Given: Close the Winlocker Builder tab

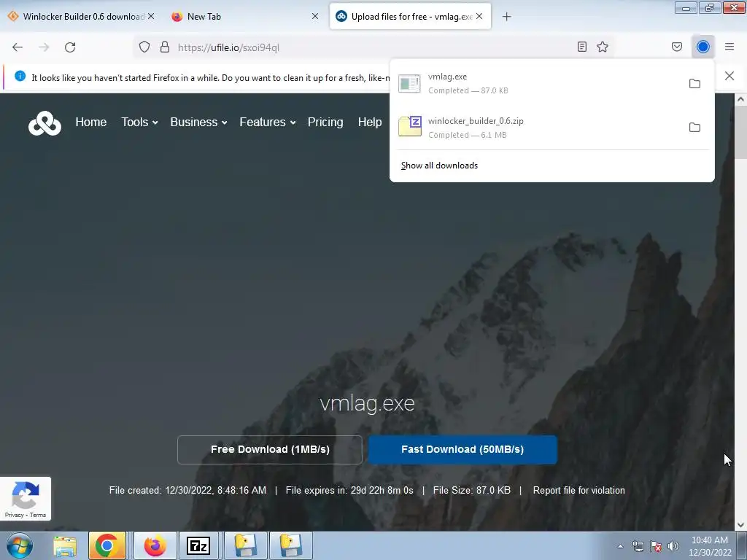Looking at the screenshot, I should 151,16.
